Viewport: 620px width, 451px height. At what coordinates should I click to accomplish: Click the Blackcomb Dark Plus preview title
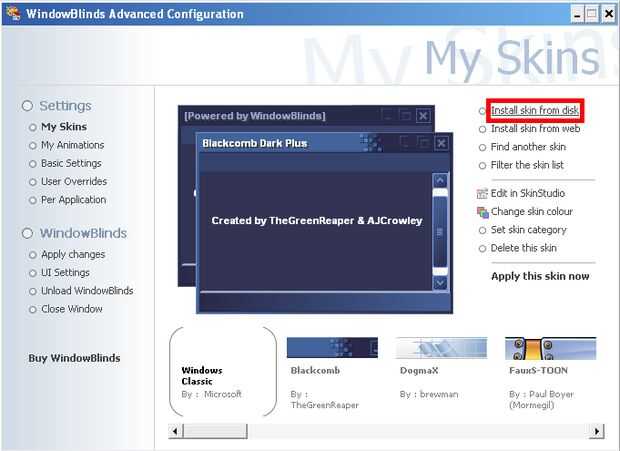[255, 143]
